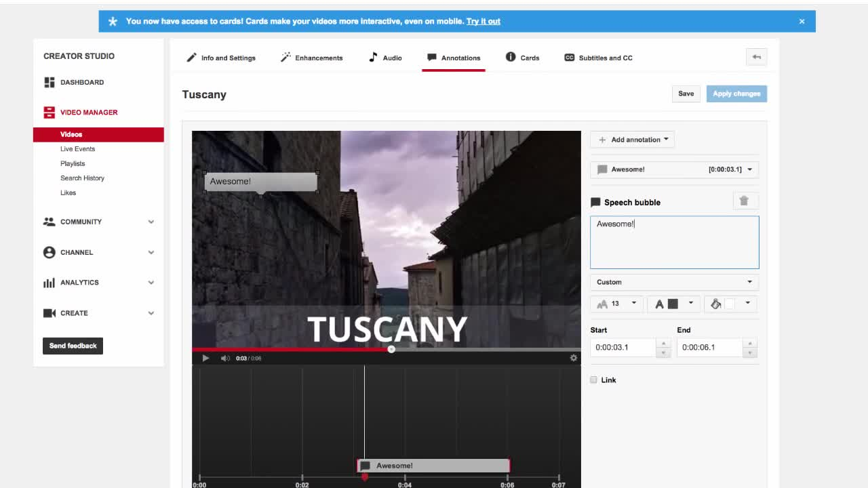
Task: Click the annotation text input box
Action: pos(674,243)
